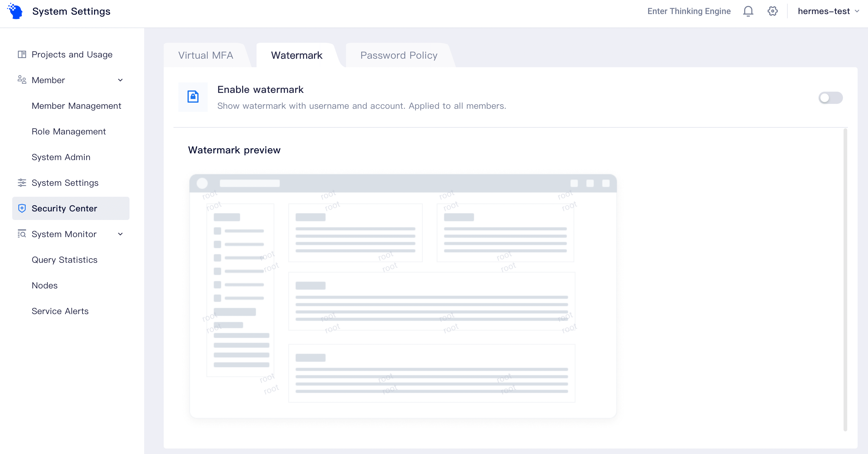Click the watermark preview thumbnail image
This screenshot has width=868, height=454.
403,296
